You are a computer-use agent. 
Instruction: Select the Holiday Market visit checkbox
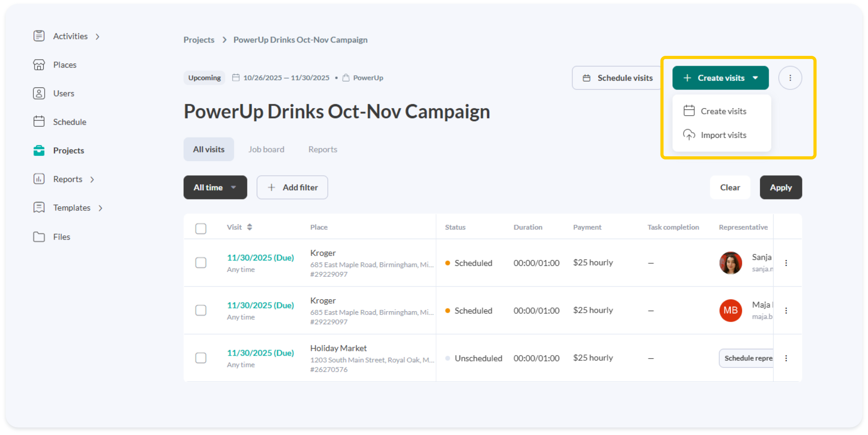coord(201,358)
